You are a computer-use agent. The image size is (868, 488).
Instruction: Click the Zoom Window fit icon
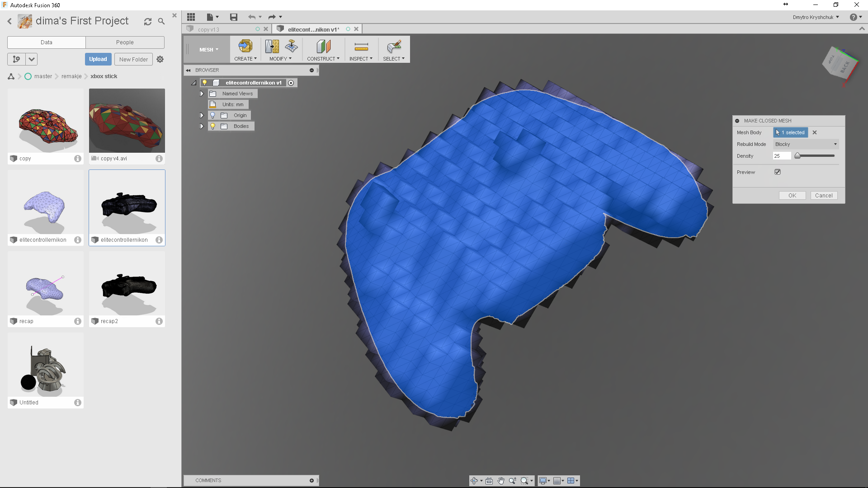point(524,481)
